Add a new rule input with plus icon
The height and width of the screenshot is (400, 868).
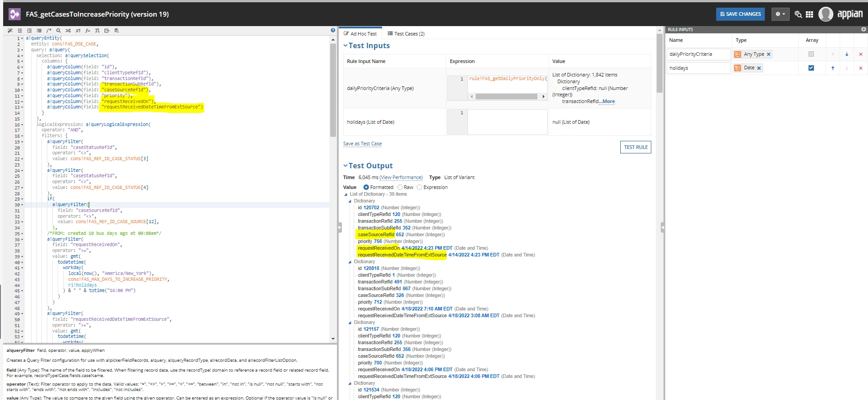pos(863,29)
